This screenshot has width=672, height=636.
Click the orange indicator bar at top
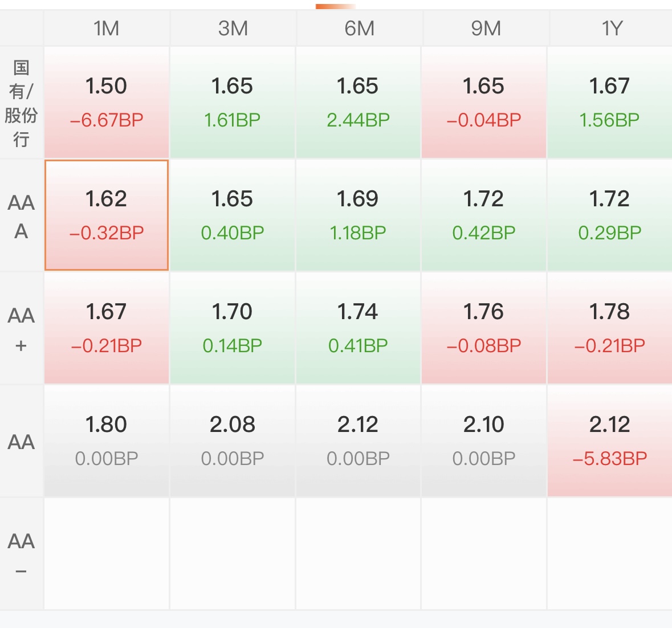[336, 6]
